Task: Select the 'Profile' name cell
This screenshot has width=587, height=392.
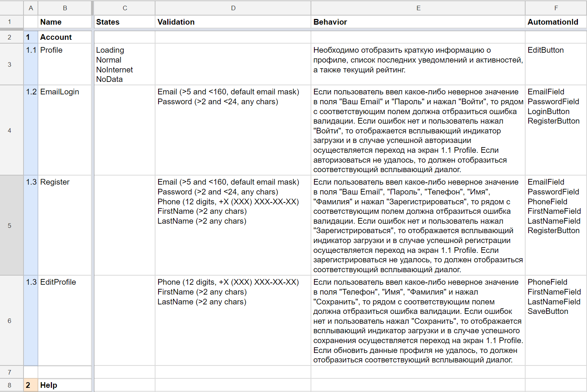Action: (x=65, y=64)
